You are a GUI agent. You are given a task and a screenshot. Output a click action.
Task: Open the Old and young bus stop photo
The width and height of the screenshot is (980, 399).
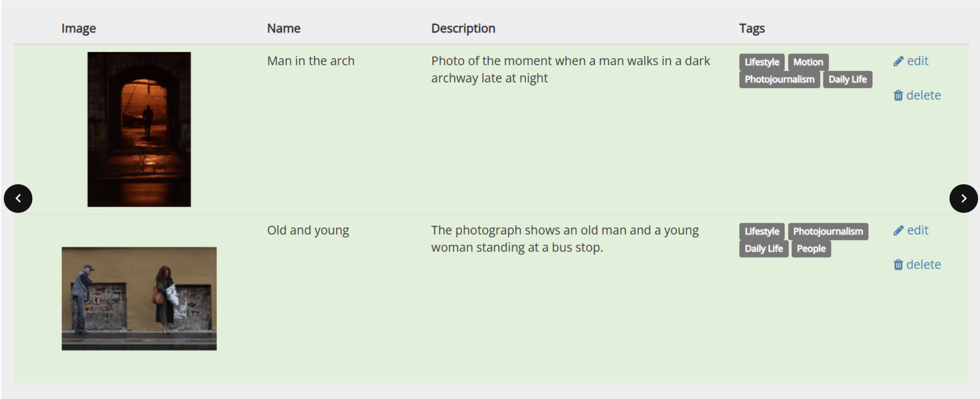click(139, 299)
